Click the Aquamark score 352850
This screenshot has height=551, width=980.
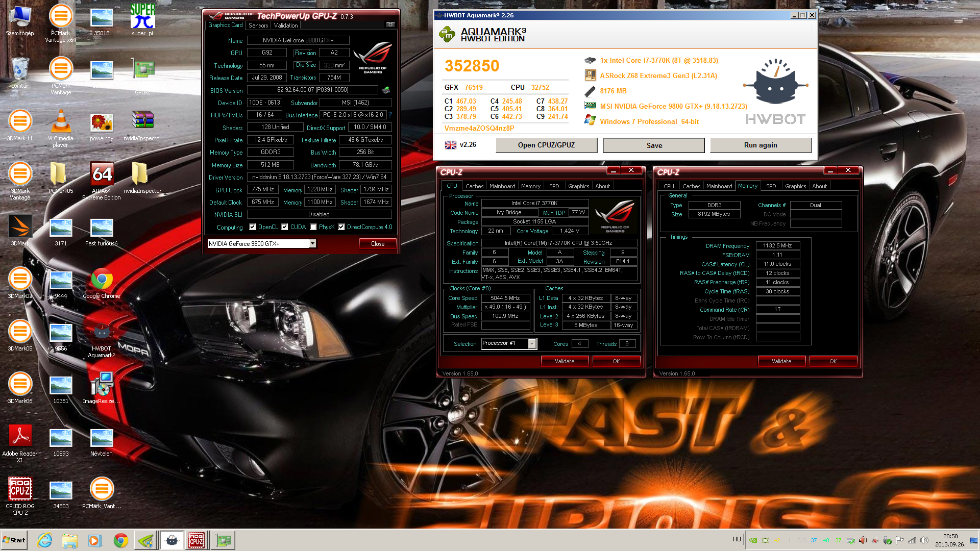point(472,66)
